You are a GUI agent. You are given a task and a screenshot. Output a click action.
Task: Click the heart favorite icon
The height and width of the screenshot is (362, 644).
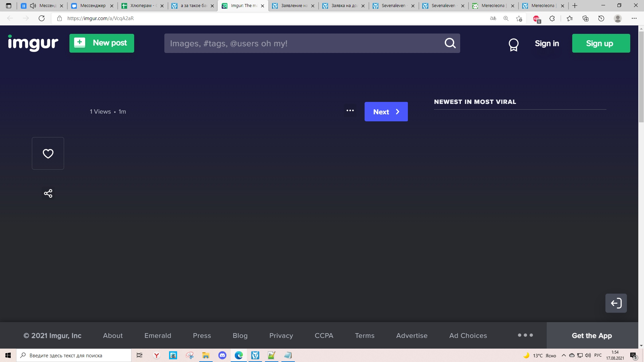pos(48,154)
